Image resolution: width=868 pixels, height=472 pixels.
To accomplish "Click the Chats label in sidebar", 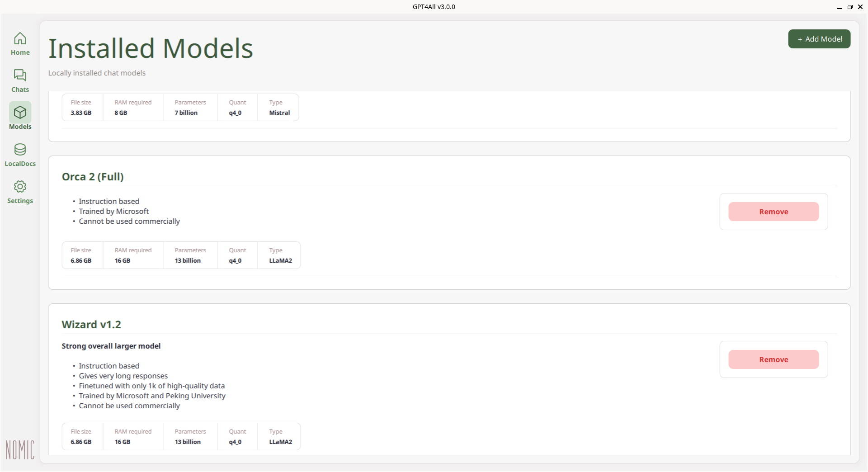I will [x=20, y=90].
